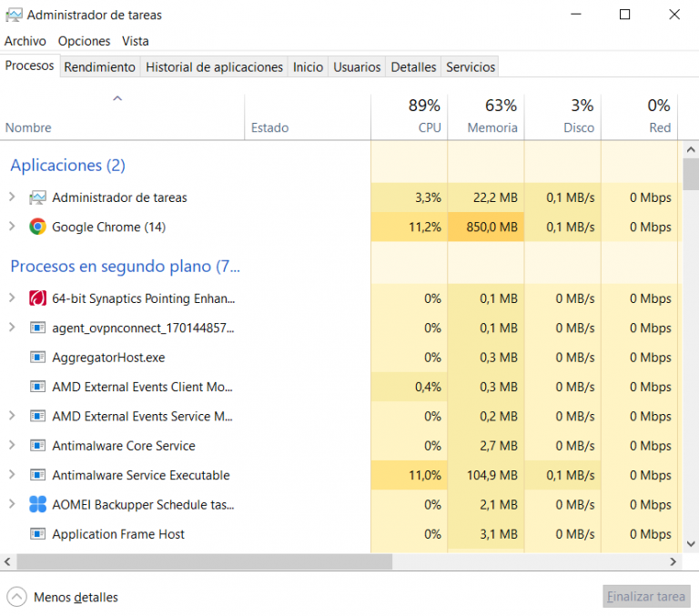The width and height of the screenshot is (699, 616).
Task: Expand the Google Chrome process group
Action: (12, 227)
